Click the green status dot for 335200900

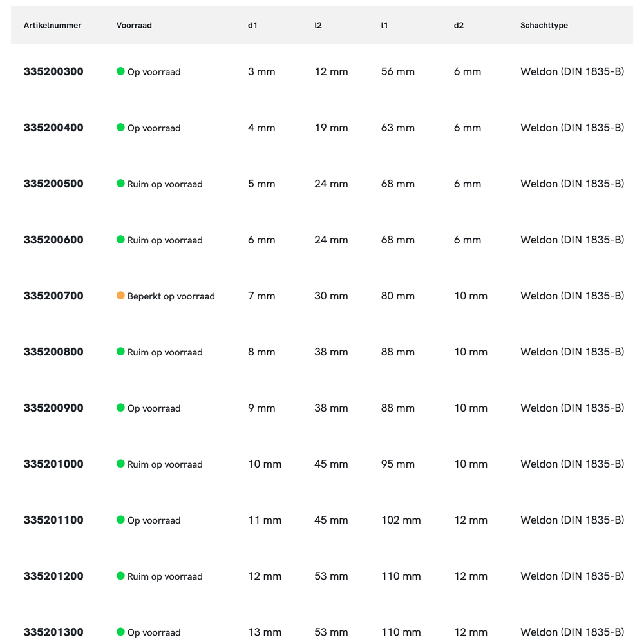(x=120, y=408)
